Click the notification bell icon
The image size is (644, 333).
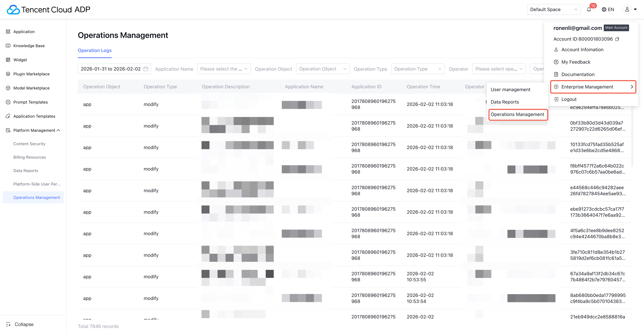pos(589,10)
